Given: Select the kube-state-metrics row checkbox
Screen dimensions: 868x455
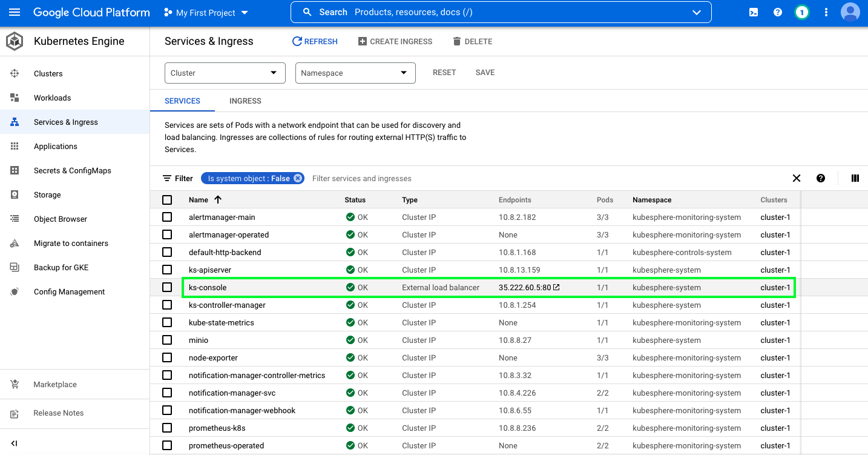Looking at the screenshot, I should point(167,322).
